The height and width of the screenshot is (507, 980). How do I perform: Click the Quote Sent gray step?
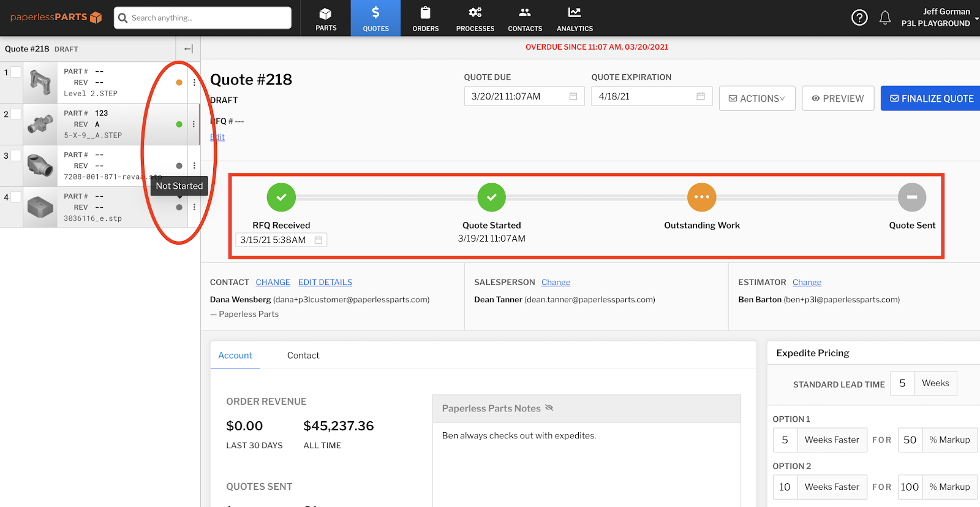912,197
